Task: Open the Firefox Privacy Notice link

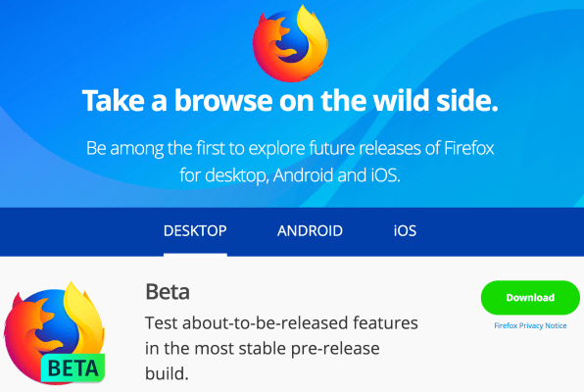Action: pyautogui.click(x=530, y=325)
